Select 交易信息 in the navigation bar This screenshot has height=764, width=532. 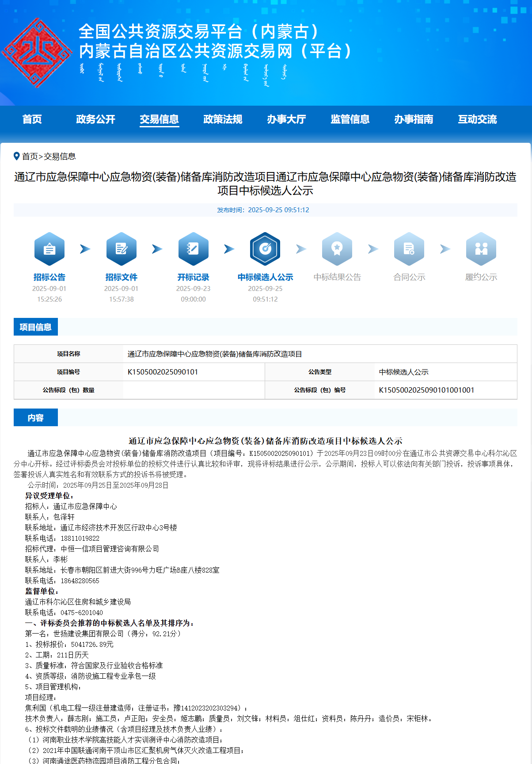(x=159, y=119)
